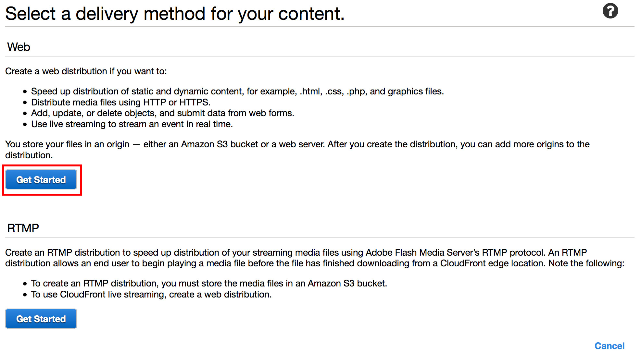Click the RTMP section heading

pos(23,228)
